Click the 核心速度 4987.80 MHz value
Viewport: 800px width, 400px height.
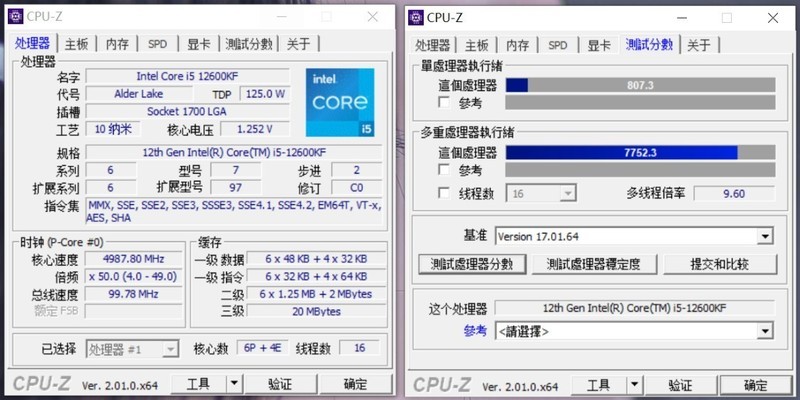tap(133, 259)
